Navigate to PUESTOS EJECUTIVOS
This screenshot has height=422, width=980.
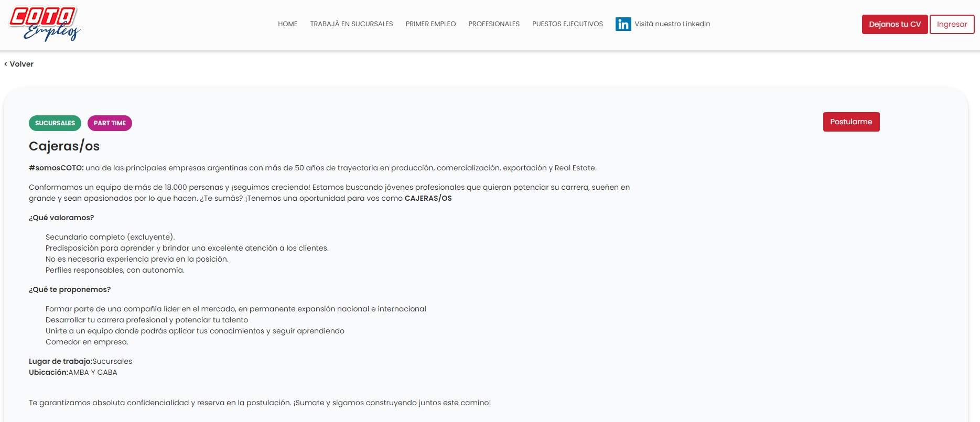[x=567, y=24]
